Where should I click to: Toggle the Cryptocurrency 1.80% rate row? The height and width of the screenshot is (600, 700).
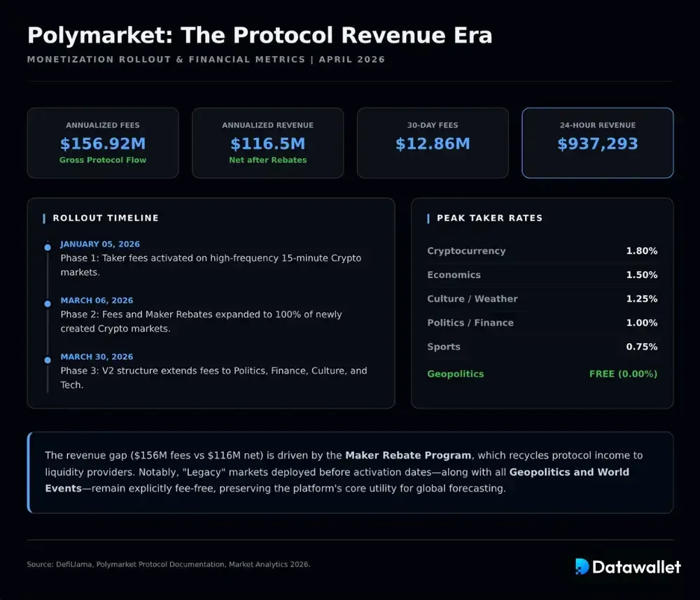click(x=542, y=251)
